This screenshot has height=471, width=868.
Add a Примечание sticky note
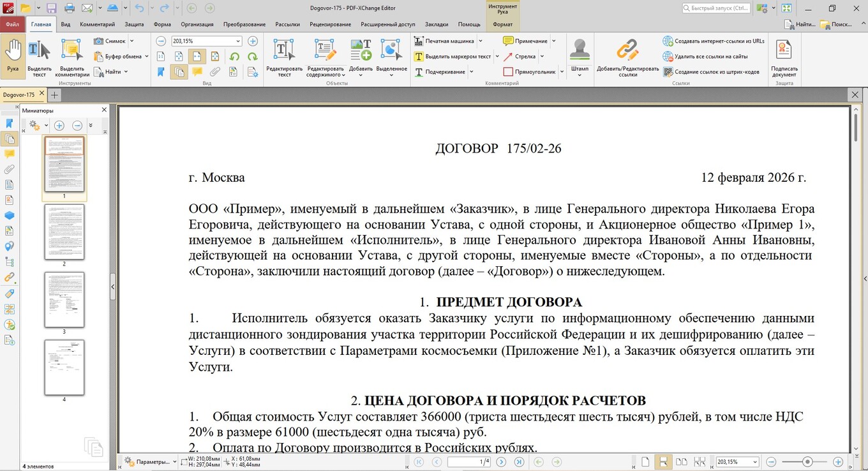(525, 41)
